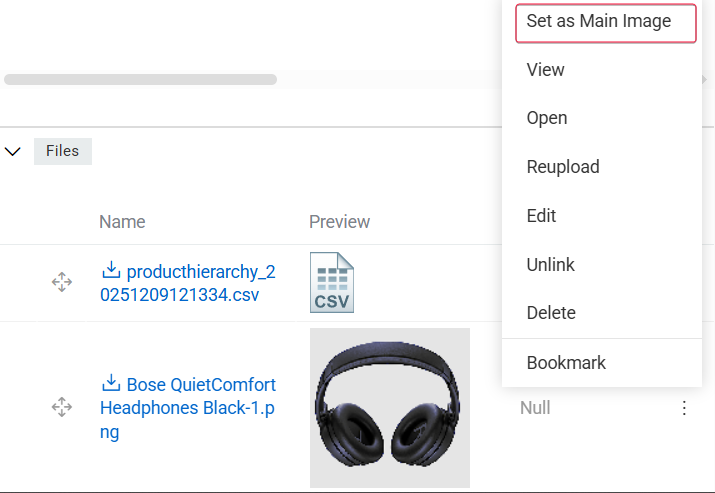Click the horizontal scrollbar thumb
The width and height of the screenshot is (715, 493).
click(x=140, y=79)
